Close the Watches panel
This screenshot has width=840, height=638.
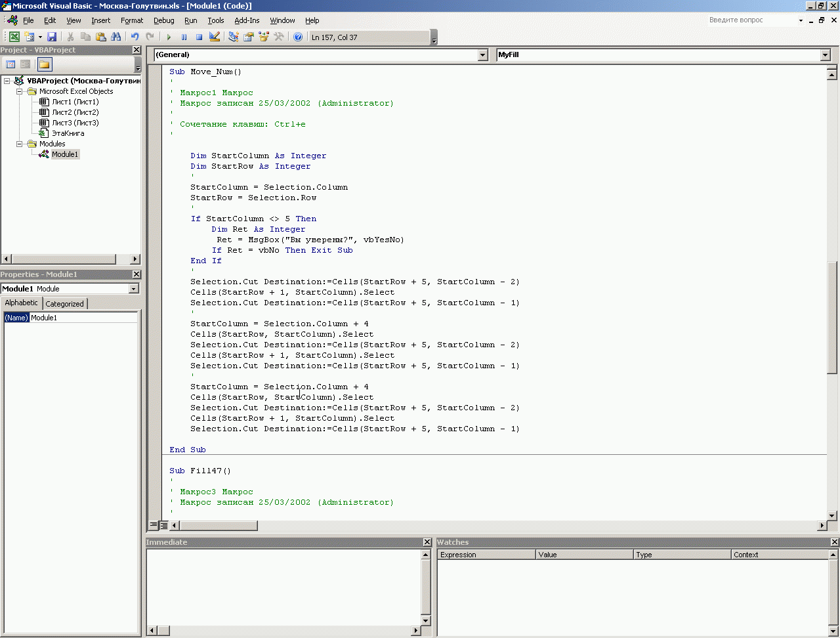tap(835, 542)
